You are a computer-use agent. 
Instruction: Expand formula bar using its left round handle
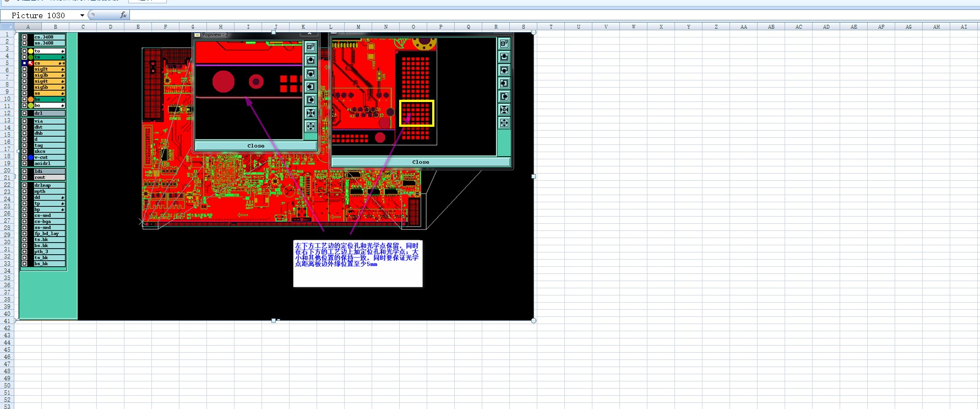coord(92,15)
